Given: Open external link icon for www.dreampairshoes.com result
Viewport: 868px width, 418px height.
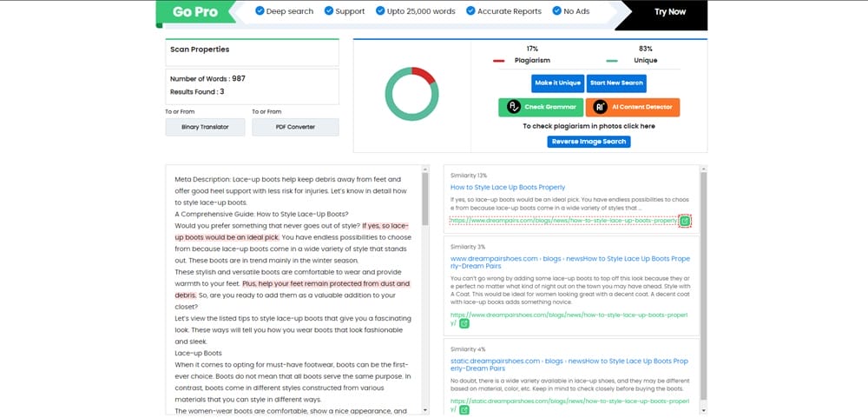Looking at the screenshot, I should tap(464, 323).
